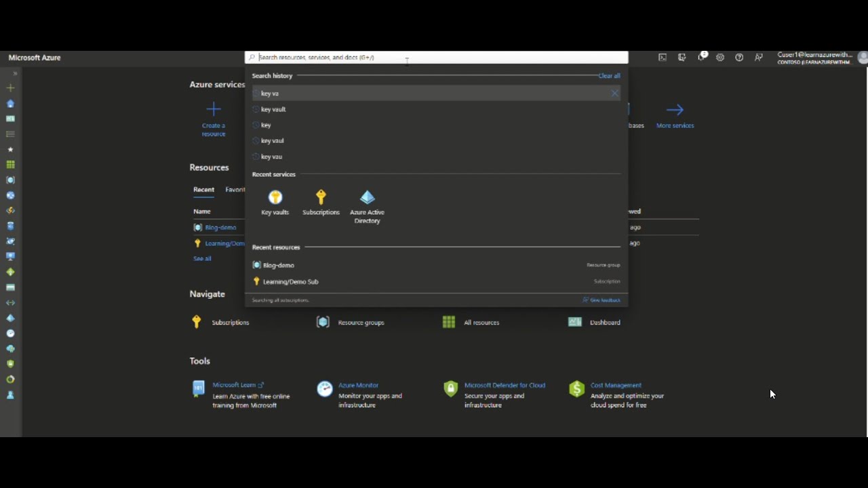This screenshot has width=868, height=488.
Task: Open App Services icon in sidebar
Action: coord(10,195)
